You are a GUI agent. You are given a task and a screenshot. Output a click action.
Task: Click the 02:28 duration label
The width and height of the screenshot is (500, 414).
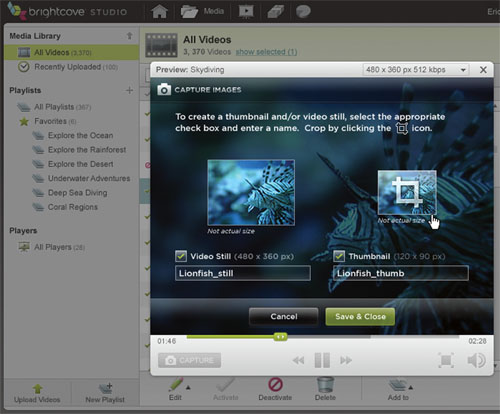click(477, 341)
